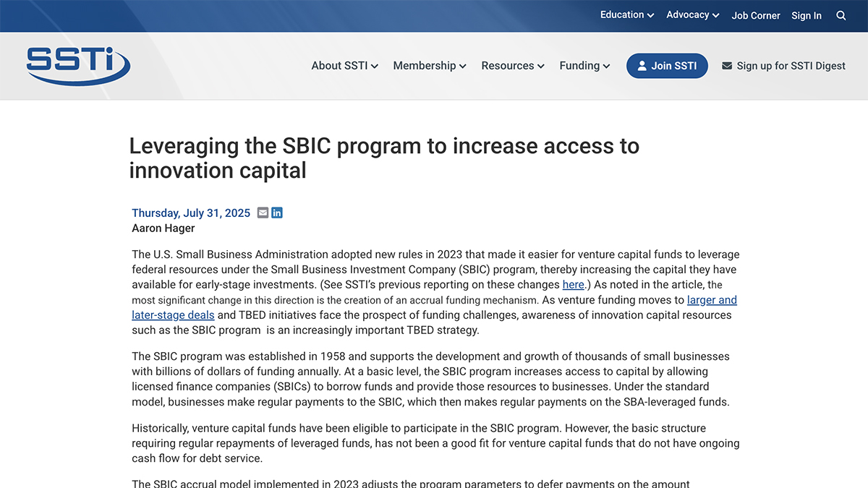Click person icon in Join SSTI button
Viewport: 868px width, 488px height.
pos(642,66)
